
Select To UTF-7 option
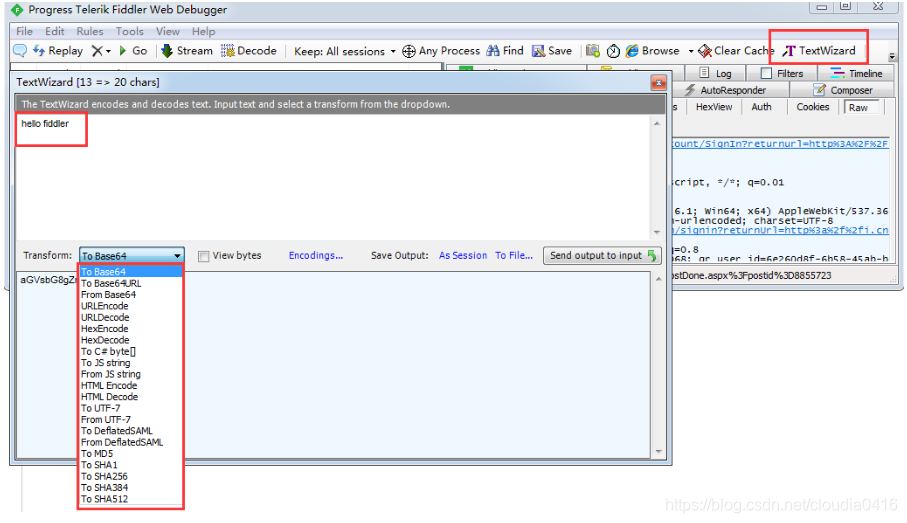coord(131,408)
